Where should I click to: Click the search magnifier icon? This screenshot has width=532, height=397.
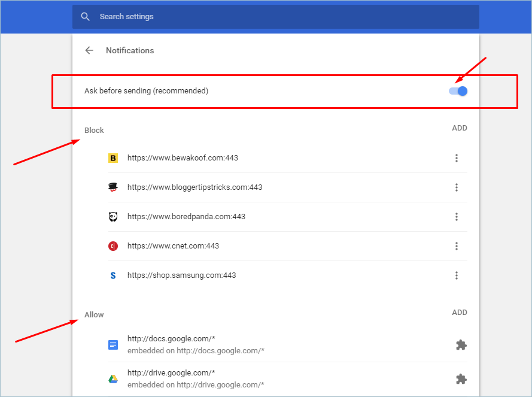(86, 17)
